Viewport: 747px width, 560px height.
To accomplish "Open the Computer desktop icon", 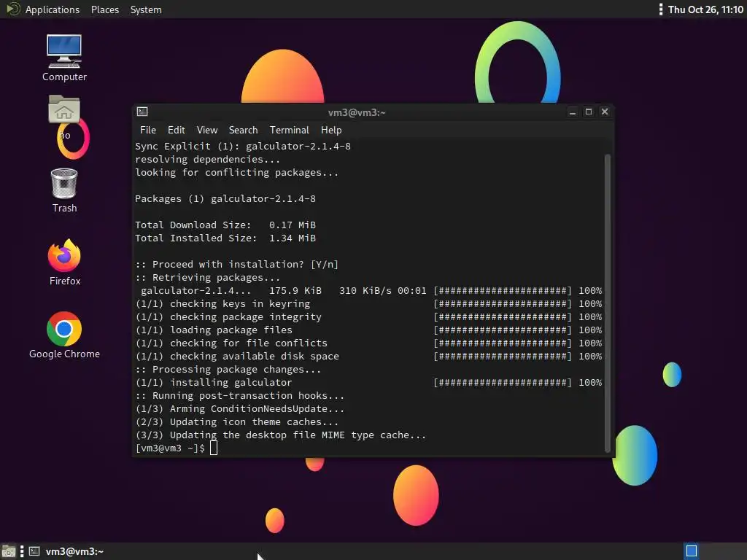I will pyautogui.click(x=64, y=57).
